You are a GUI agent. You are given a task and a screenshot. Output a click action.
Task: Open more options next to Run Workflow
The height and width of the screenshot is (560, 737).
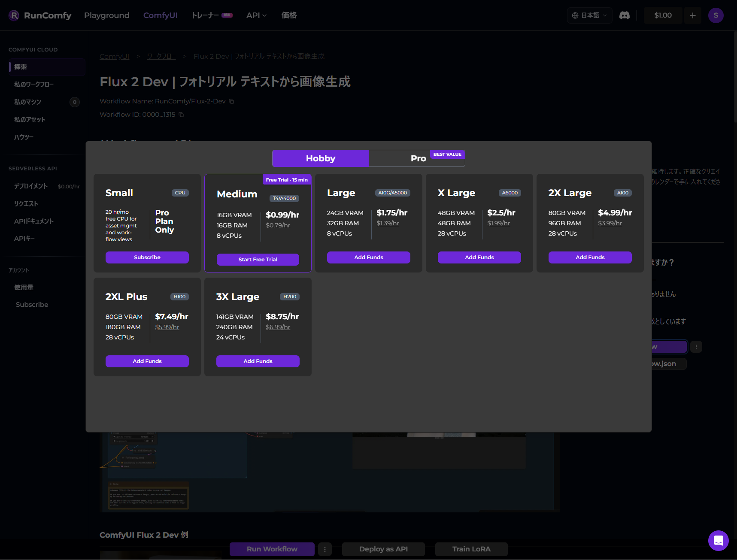pyautogui.click(x=325, y=549)
